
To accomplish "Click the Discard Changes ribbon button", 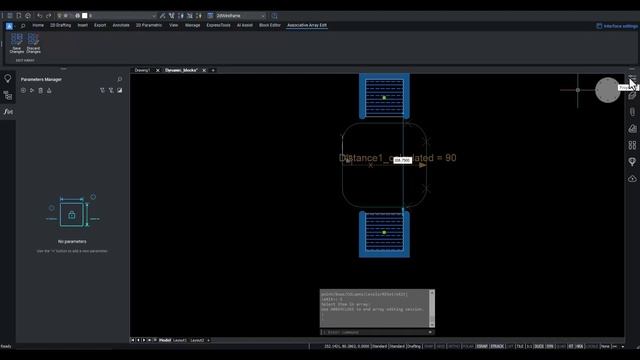I will point(33,43).
